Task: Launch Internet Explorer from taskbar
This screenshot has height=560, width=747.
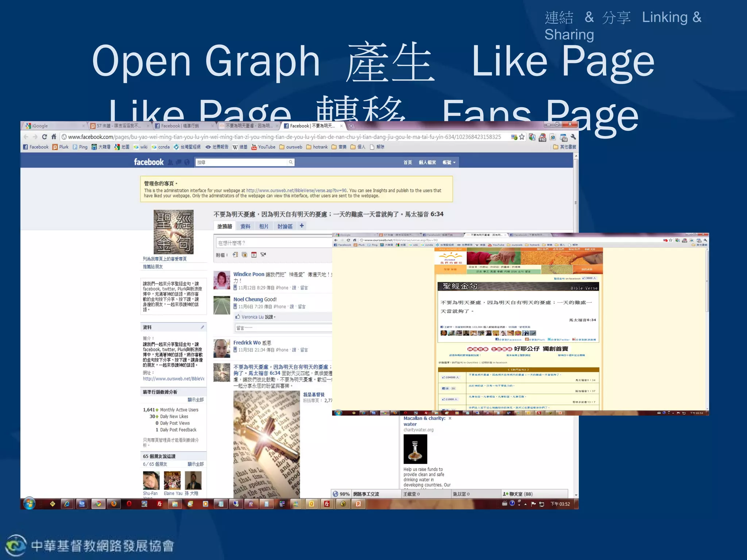Action: pyautogui.click(x=67, y=504)
